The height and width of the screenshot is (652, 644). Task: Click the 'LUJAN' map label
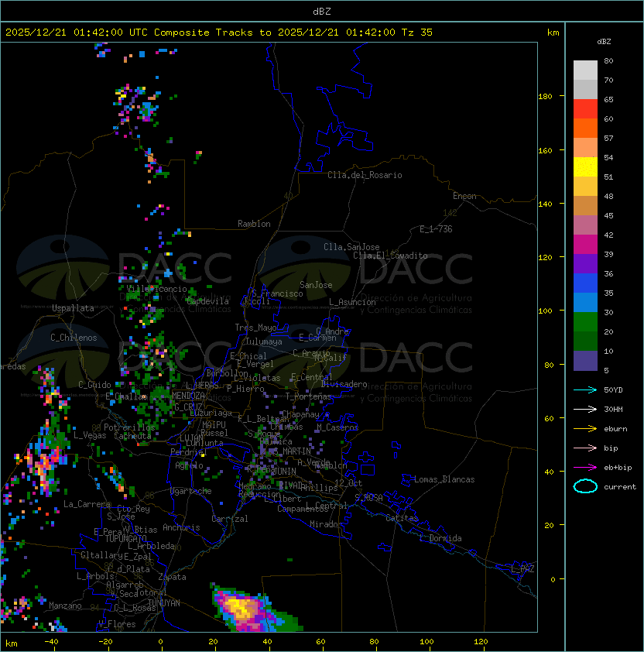coord(191,439)
